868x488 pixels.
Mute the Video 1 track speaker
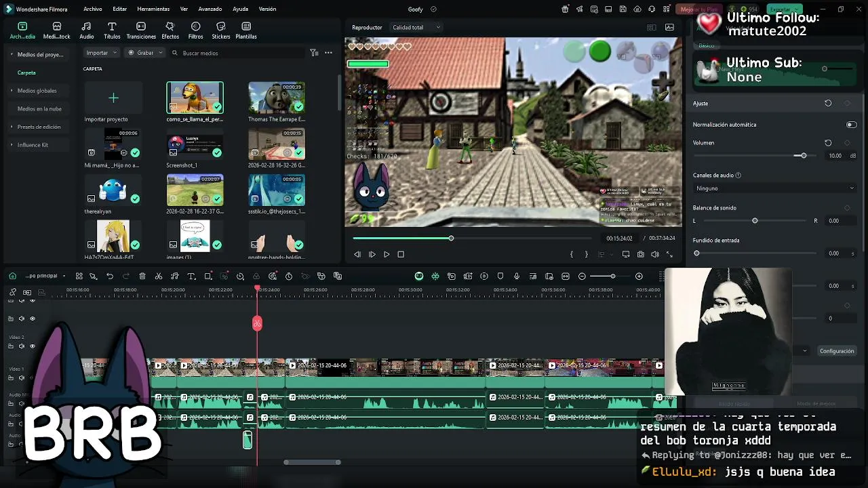click(21, 378)
